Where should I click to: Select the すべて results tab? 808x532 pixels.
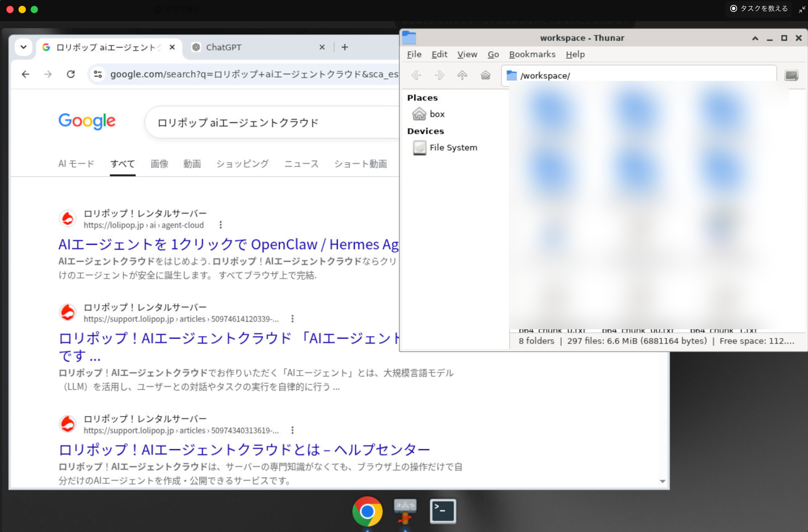tap(123, 164)
